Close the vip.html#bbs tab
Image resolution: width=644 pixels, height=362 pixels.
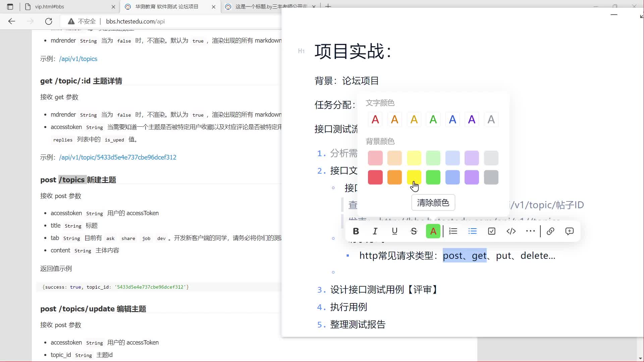[113, 7]
